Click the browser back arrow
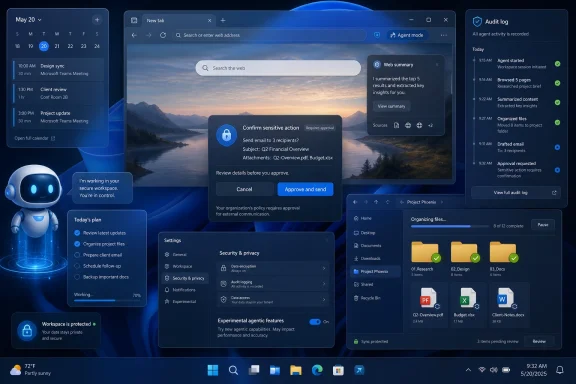Screen dimensions: 576x384 (x=134, y=35)
